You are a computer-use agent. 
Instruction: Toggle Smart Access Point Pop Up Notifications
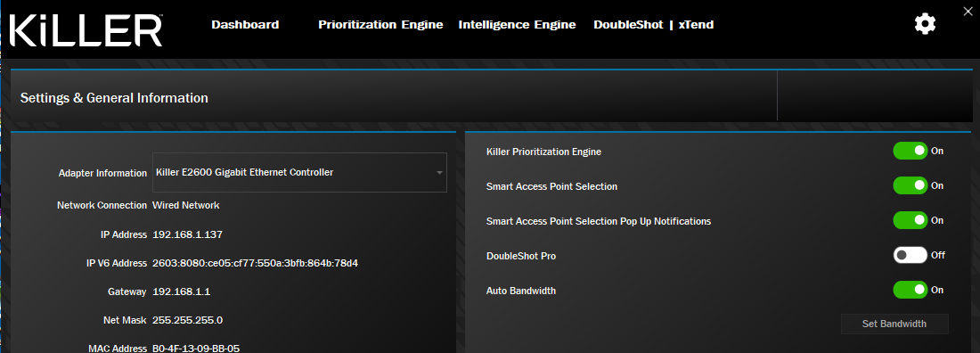click(x=910, y=220)
